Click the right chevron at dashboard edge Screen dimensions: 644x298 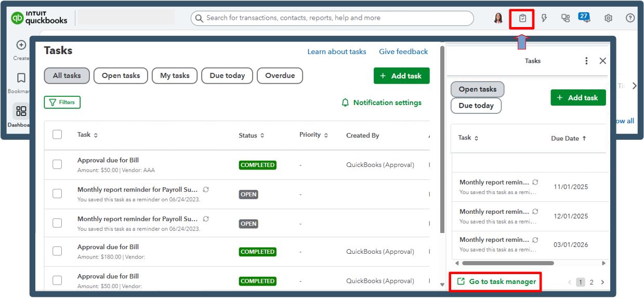click(635, 86)
